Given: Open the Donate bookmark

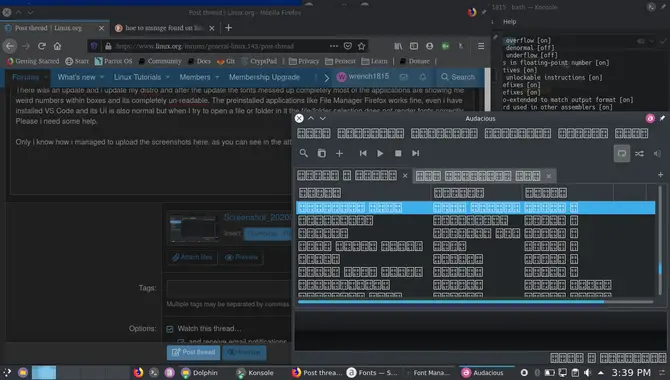Looking at the screenshot, I should click(x=414, y=61).
